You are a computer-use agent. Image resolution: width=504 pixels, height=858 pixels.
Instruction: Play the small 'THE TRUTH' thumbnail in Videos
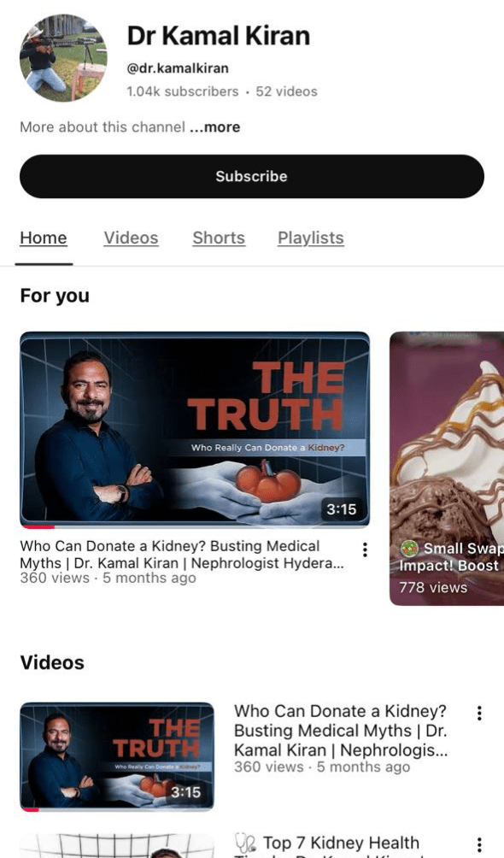coord(116,756)
